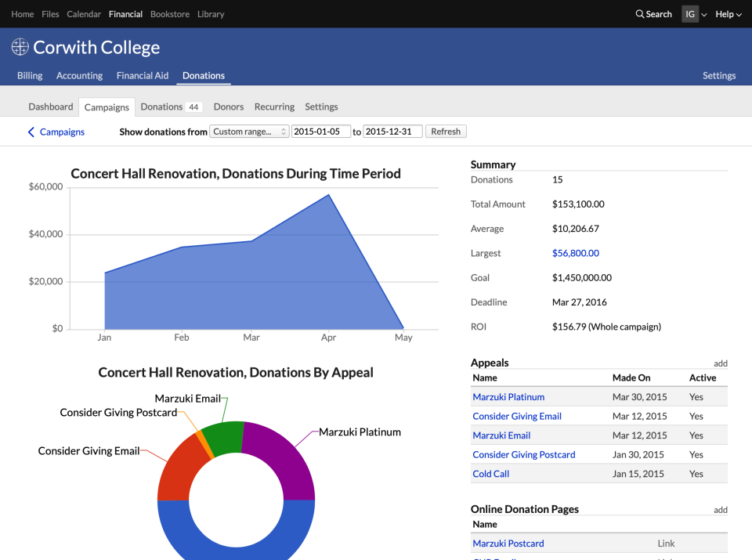The image size is (752, 560).
Task: Open the Custom range date selector
Action: [x=249, y=132]
